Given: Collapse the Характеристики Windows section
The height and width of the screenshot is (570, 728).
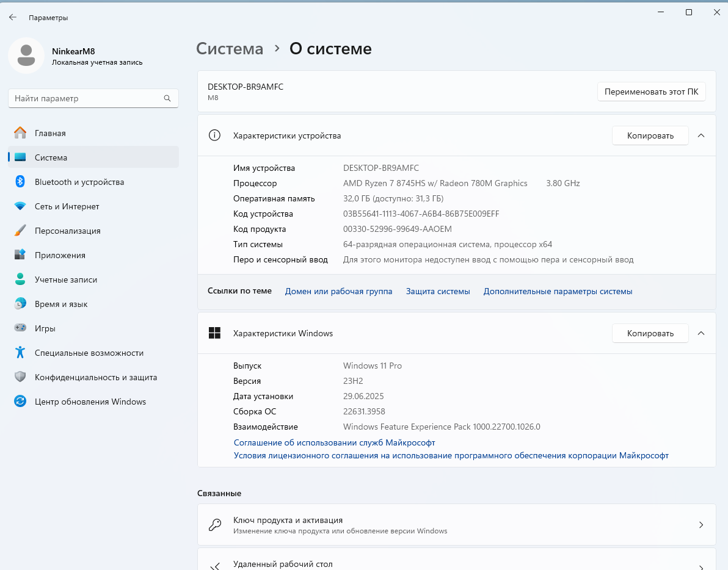Looking at the screenshot, I should [x=701, y=333].
